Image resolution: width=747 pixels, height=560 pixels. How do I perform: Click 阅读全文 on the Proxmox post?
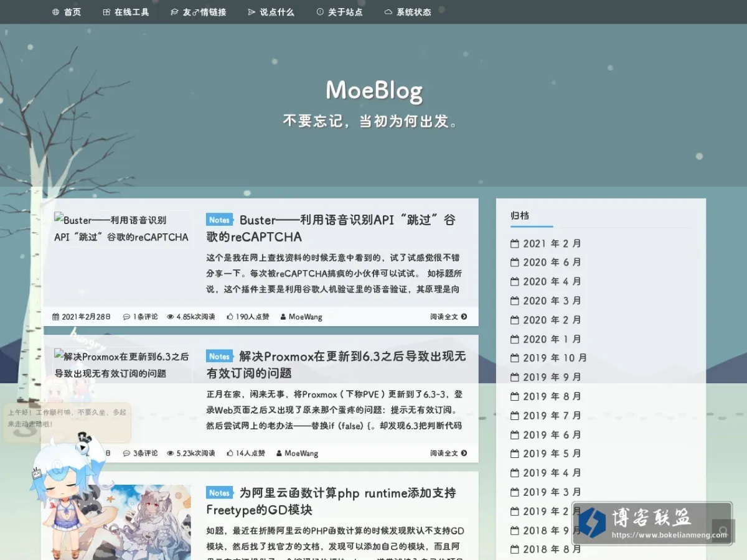(448, 453)
